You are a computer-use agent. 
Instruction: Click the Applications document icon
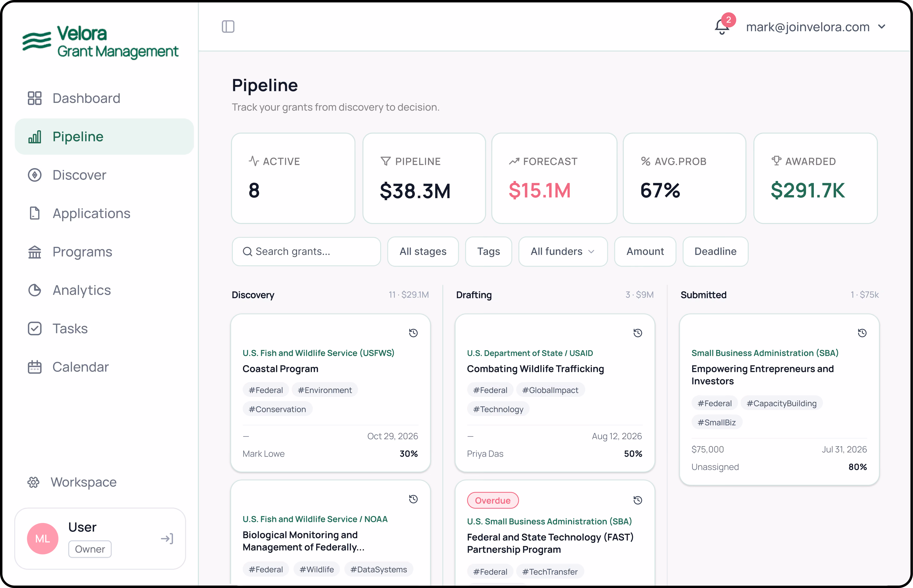(x=34, y=214)
